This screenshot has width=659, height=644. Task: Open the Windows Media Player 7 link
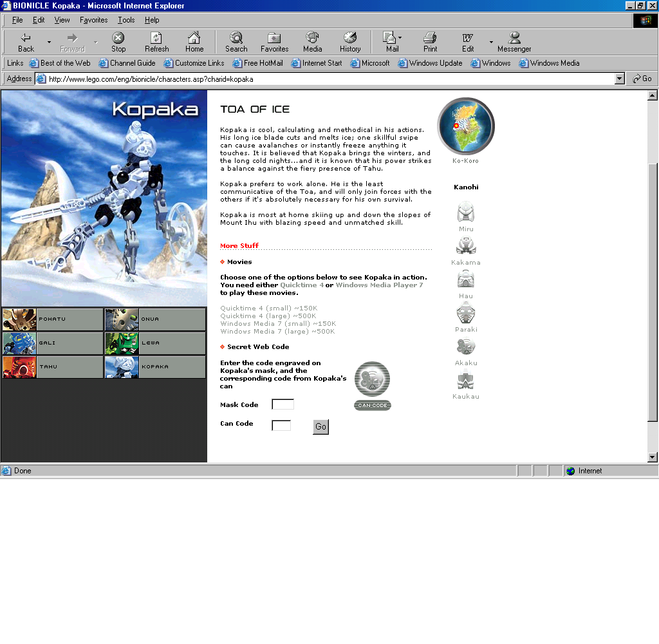[379, 285]
